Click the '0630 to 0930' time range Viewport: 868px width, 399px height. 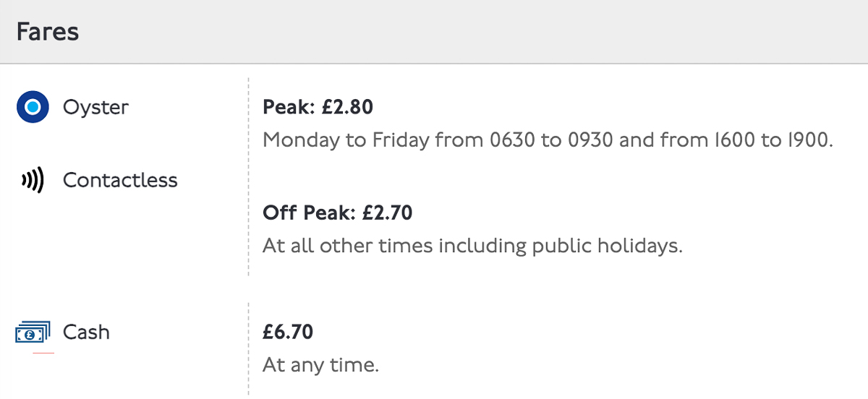[552, 140]
